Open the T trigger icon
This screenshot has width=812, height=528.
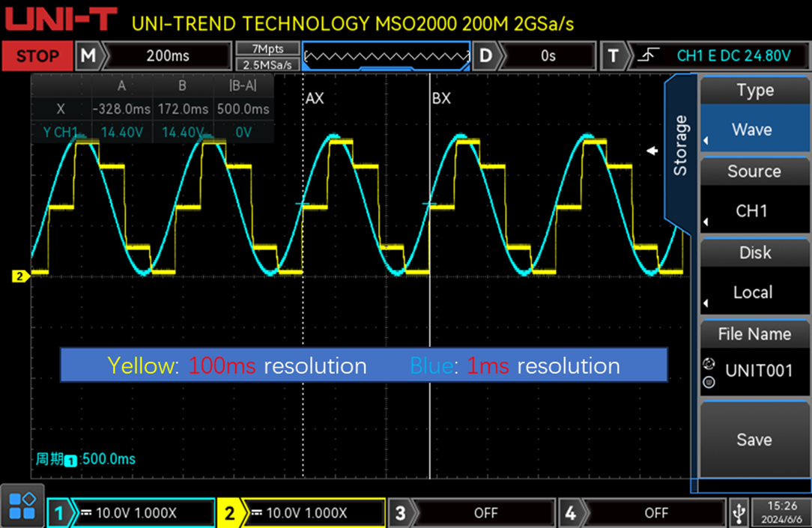click(x=614, y=55)
